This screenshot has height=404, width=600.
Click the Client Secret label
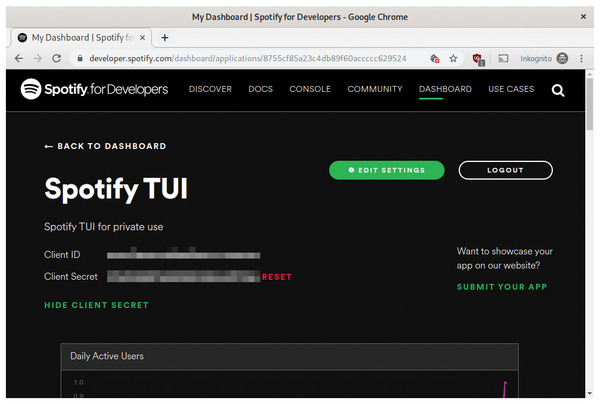click(x=71, y=277)
